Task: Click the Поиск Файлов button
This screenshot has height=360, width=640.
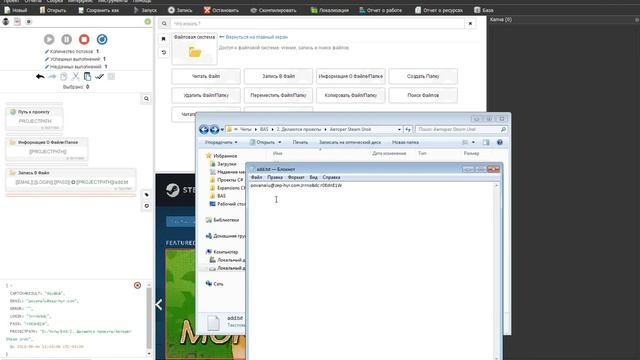Action: click(423, 95)
